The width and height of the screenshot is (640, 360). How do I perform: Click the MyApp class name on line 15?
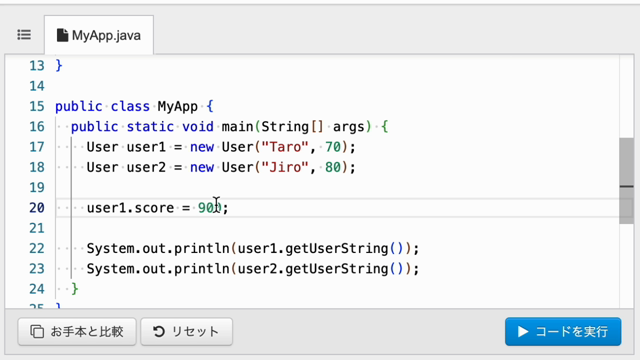[x=178, y=107]
